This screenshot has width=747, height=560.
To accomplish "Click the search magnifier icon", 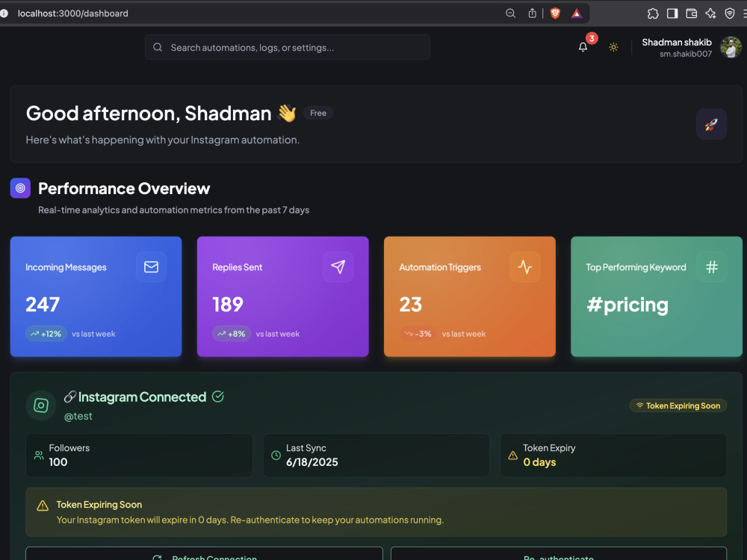I will [x=158, y=47].
